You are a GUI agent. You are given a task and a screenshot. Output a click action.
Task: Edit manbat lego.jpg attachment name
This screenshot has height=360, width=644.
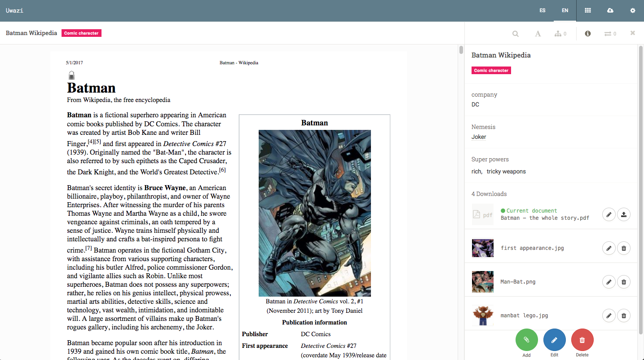point(609,316)
